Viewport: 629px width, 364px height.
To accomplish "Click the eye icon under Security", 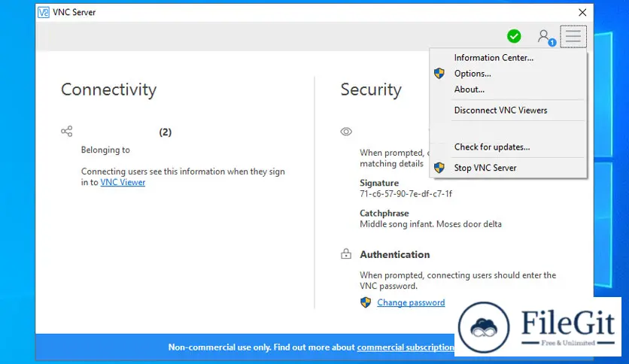I will [346, 132].
